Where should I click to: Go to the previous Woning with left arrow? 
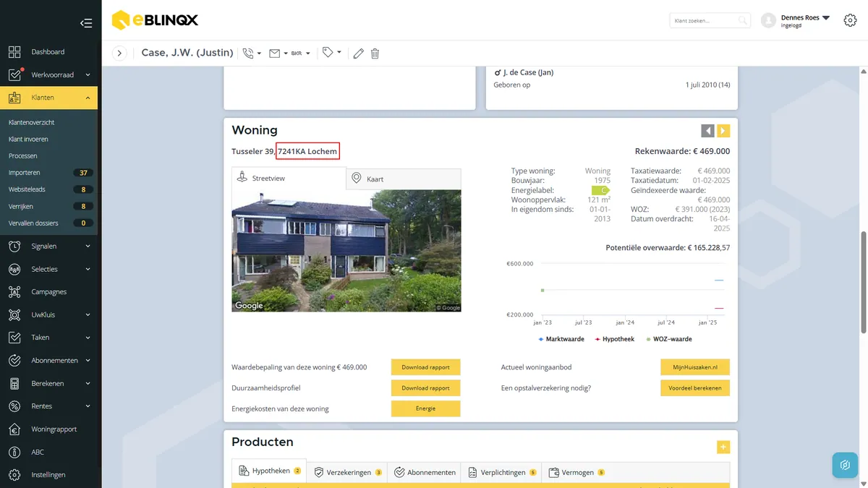pyautogui.click(x=707, y=131)
